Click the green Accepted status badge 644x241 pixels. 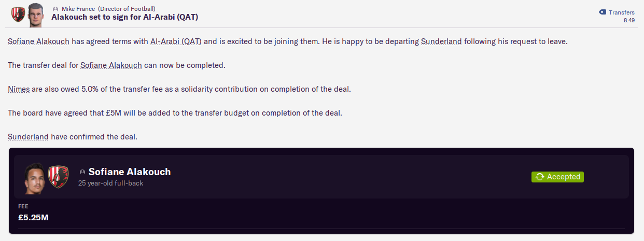557,177
